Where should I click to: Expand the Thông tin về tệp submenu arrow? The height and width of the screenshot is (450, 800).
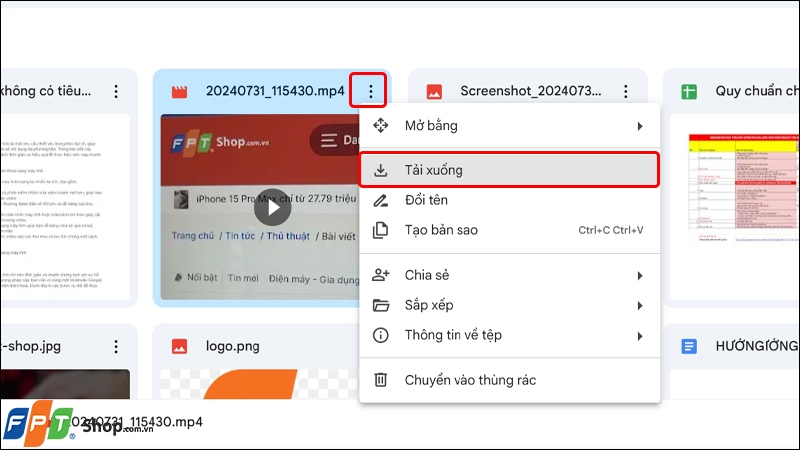coord(640,336)
